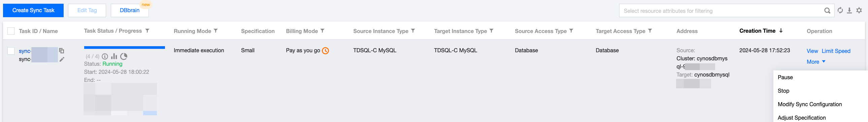Expand the More operations dropdown
The height and width of the screenshot is (122, 868).
coord(816,62)
